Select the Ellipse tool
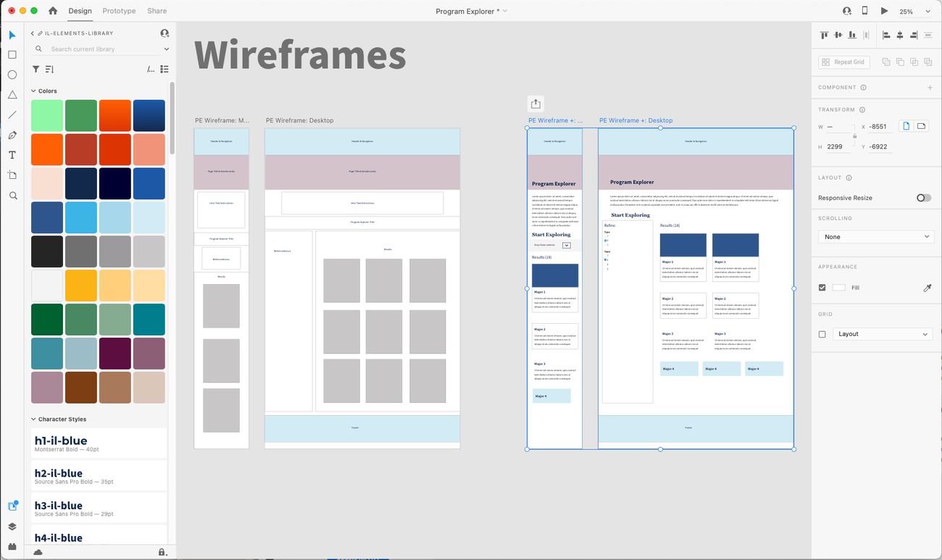Viewport: 942px width, 560px height. click(x=12, y=75)
